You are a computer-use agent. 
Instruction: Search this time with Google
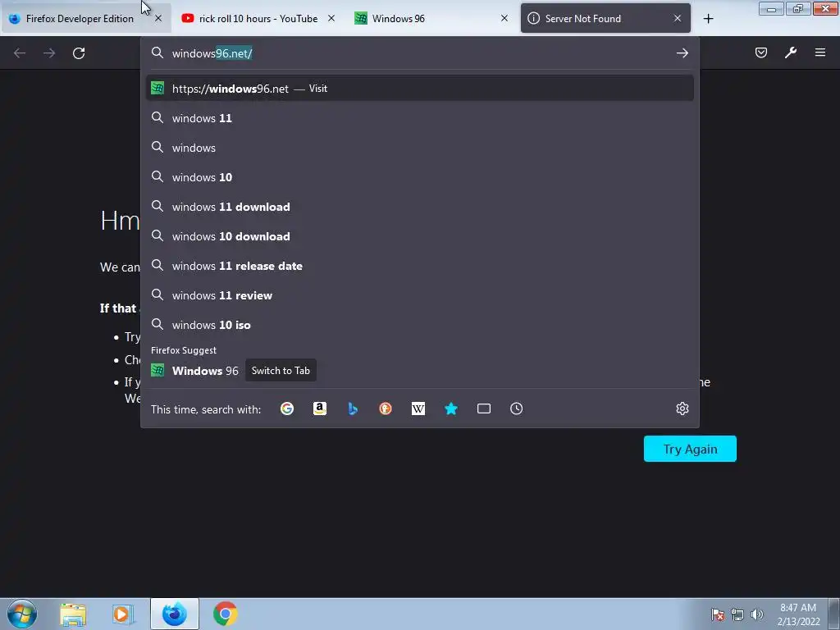click(x=287, y=409)
